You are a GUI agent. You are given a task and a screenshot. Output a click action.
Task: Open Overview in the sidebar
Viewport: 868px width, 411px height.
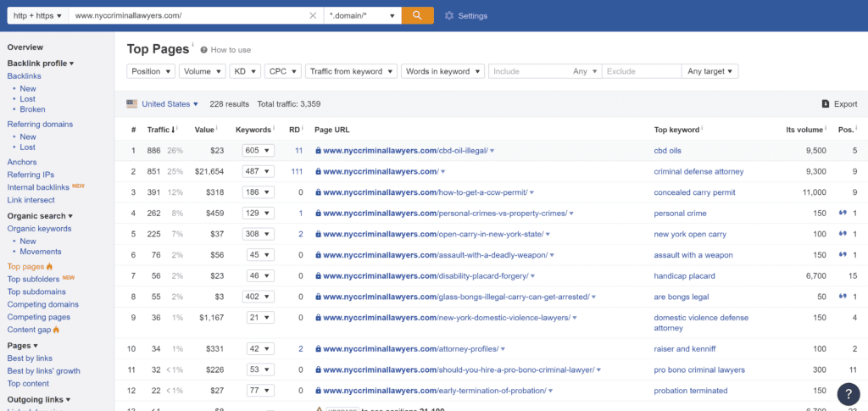click(25, 47)
